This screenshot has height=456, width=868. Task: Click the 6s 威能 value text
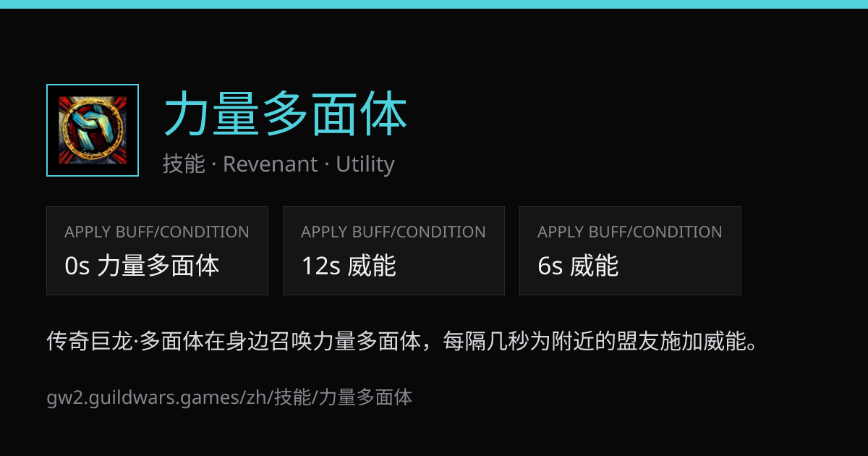(x=578, y=266)
